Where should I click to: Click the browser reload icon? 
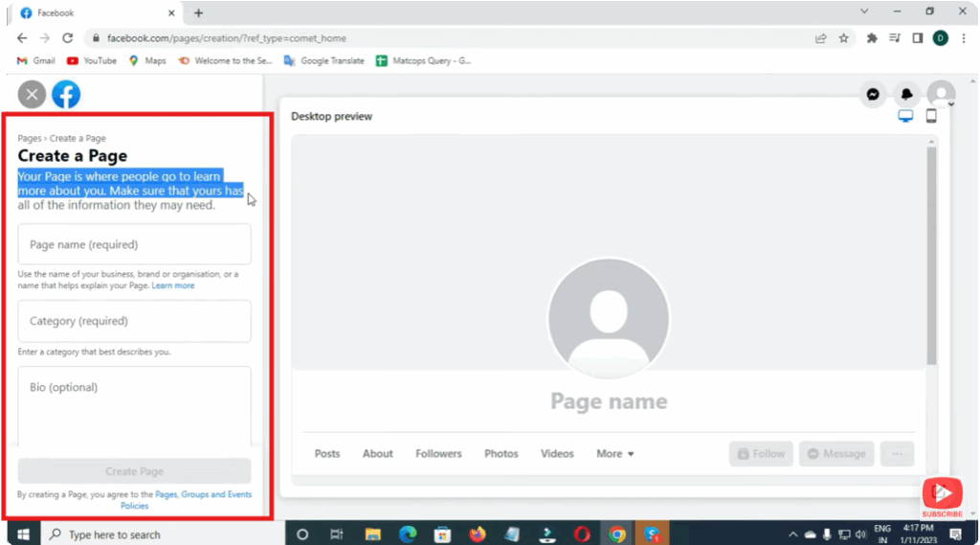click(x=67, y=38)
